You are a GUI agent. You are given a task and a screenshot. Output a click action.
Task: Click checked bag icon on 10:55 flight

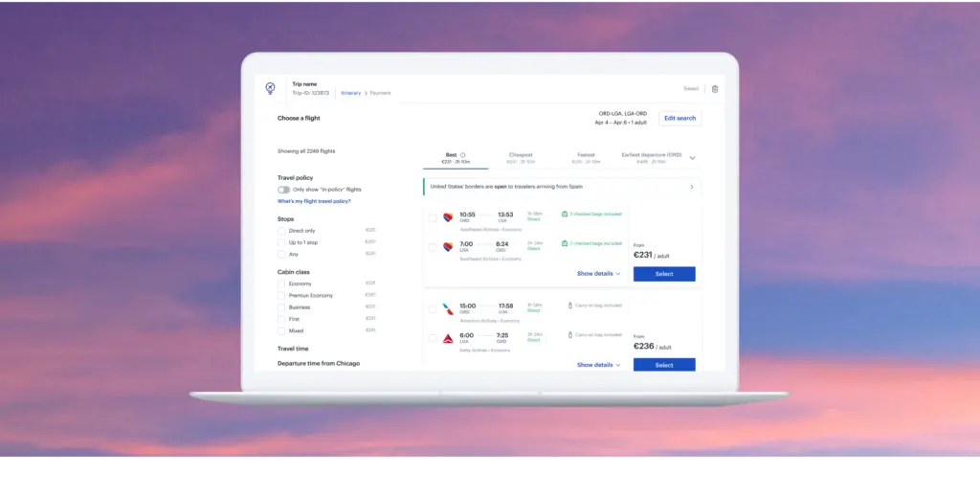tap(565, 214)
